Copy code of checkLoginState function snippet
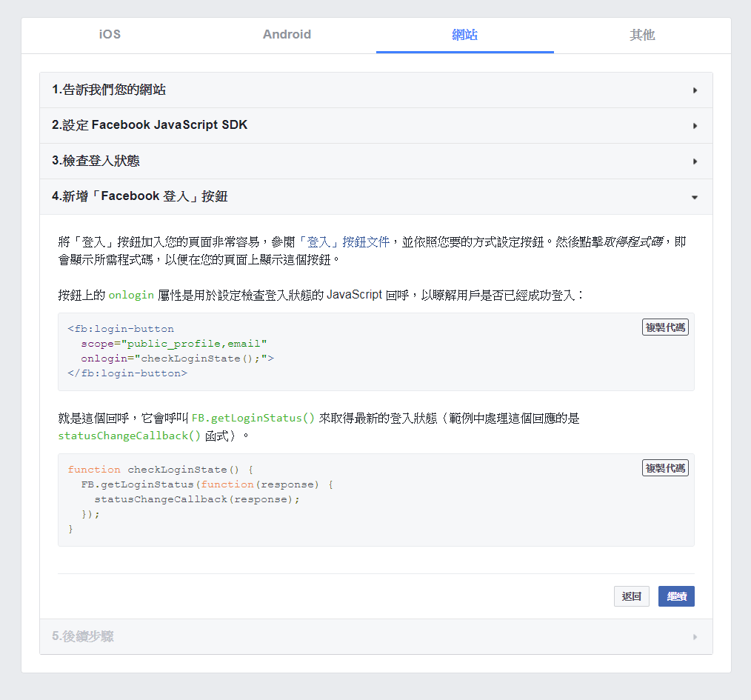The image size is (751, 700). (665, 467)
